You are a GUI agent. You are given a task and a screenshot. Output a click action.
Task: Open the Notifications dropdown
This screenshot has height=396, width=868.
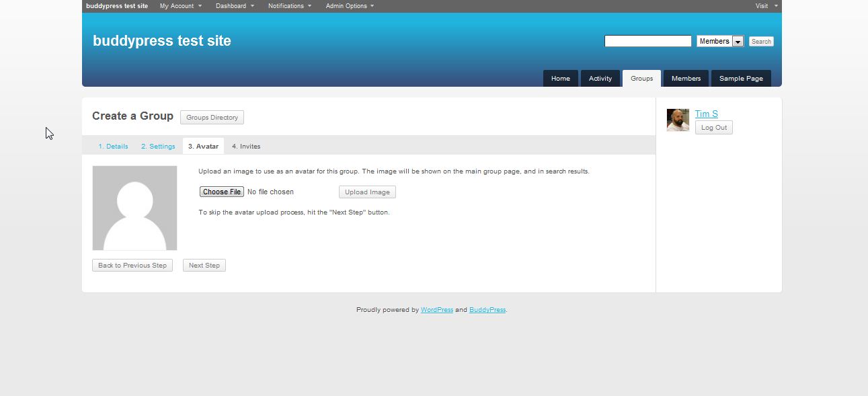point(290,6)
